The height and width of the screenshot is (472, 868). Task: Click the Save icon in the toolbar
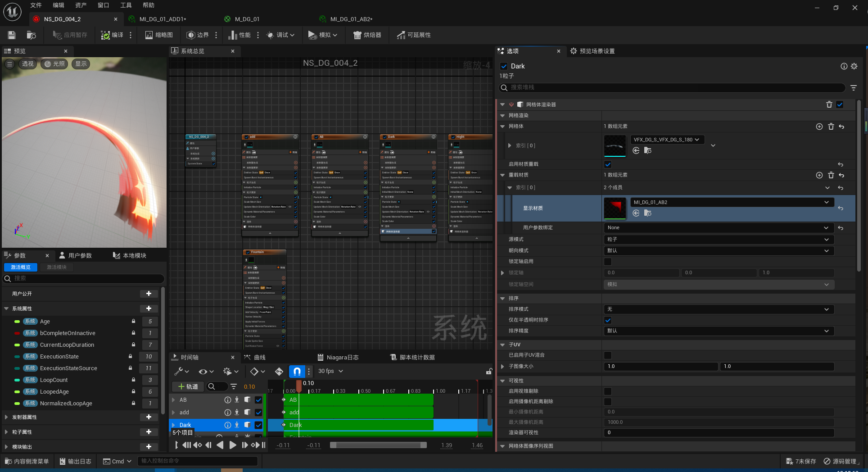(12, 35)
